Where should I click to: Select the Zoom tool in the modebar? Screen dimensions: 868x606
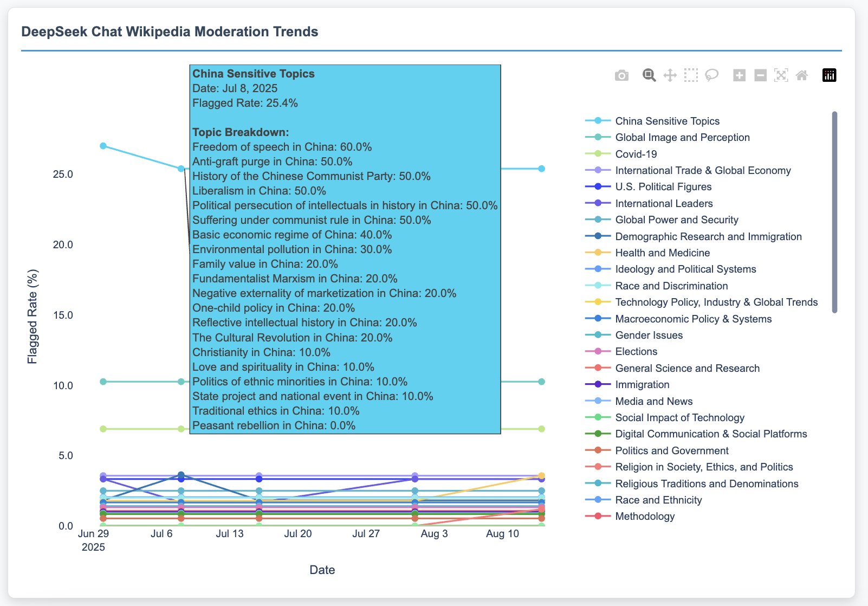pos(649,75)
